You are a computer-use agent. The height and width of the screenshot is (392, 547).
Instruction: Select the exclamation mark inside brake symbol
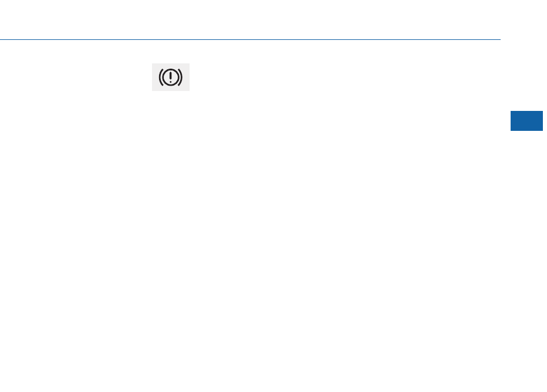coord(171,77)
